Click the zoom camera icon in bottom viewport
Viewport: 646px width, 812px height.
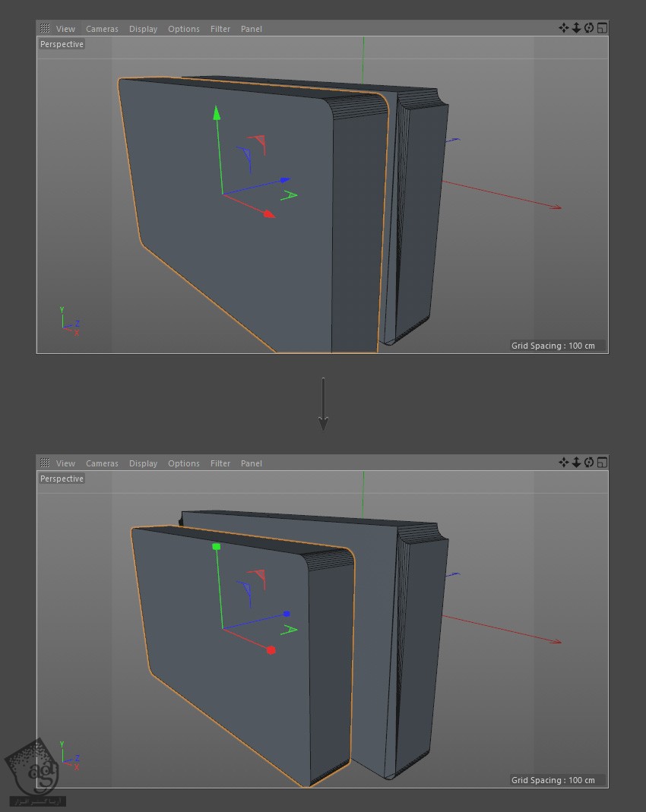(576, 463)
